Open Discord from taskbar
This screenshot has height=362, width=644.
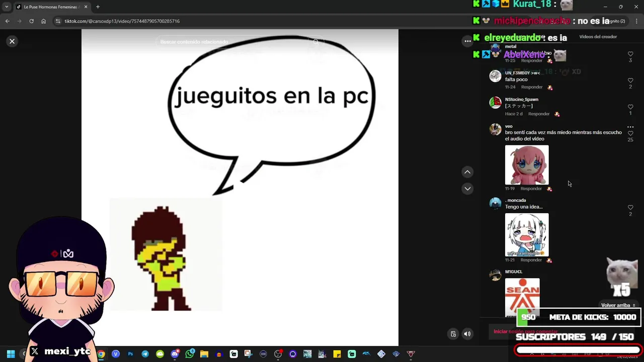coord(175,354)
